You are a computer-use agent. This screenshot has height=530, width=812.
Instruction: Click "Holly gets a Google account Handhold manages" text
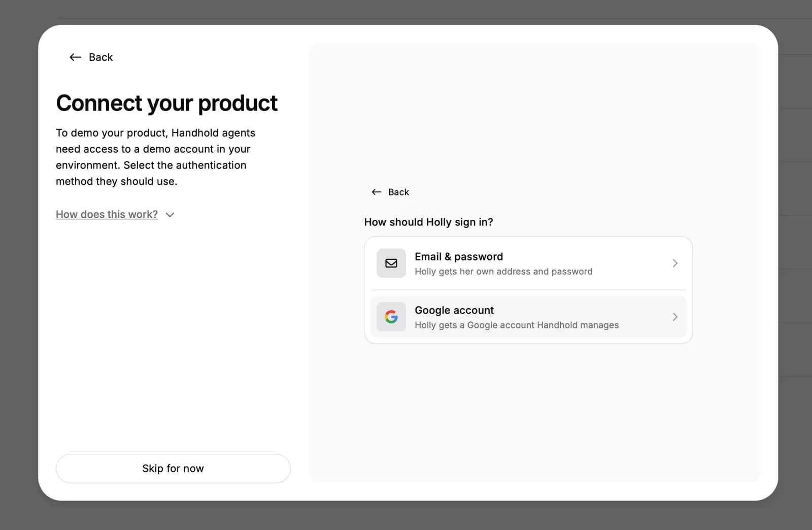click(517, 325)
